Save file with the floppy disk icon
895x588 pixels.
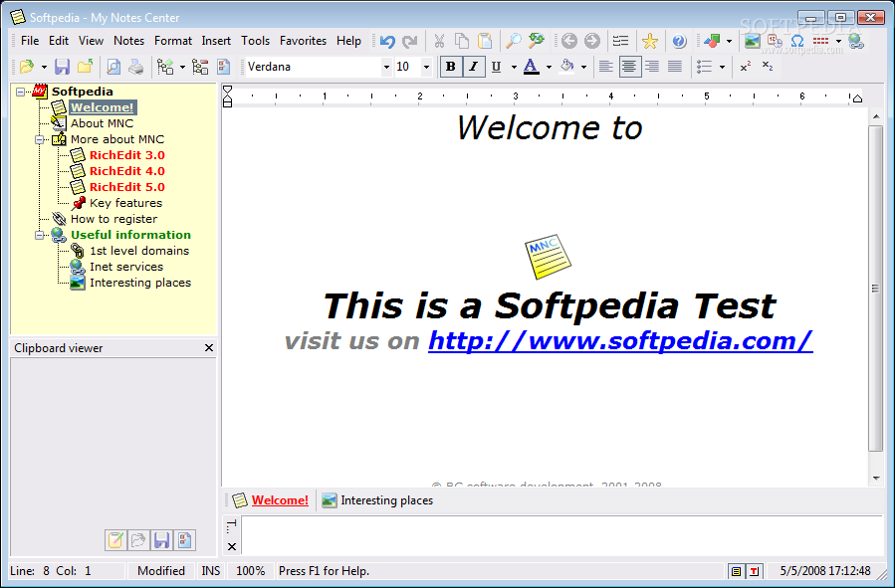62,67
